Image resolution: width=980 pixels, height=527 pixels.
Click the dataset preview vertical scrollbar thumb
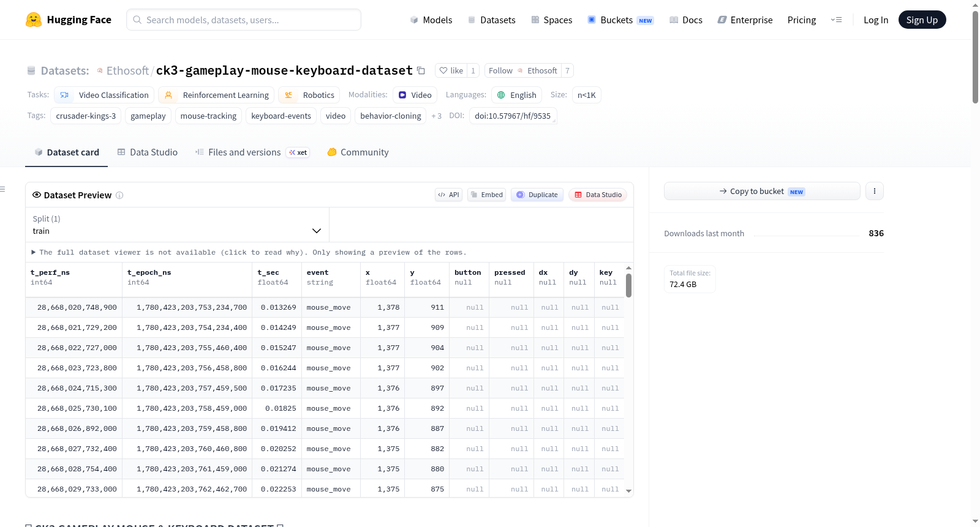628,285
